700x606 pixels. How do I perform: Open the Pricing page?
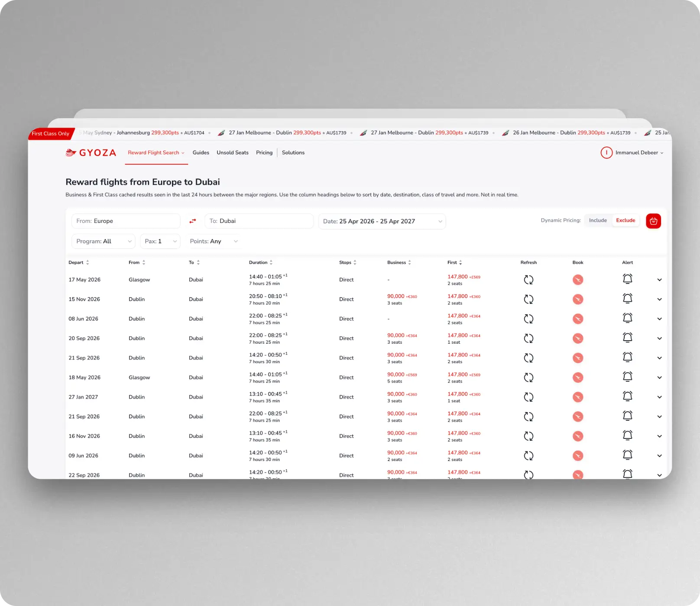264,153
